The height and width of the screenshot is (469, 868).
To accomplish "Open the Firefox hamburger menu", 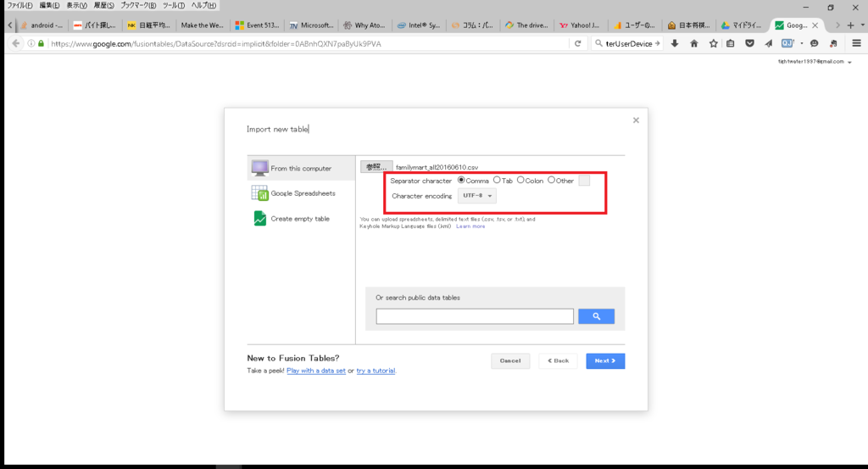I will (856, 43).
